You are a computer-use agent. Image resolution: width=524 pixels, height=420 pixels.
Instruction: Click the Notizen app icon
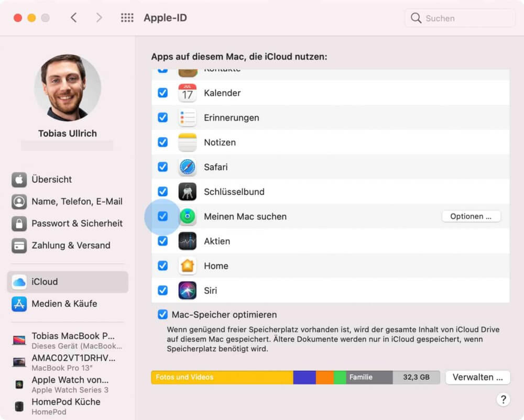(x=187, y=142)
